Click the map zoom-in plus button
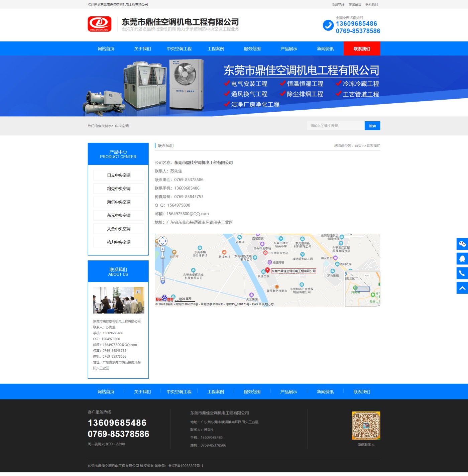Viewport: 468px width, 476px height. (x=162, y=249)
